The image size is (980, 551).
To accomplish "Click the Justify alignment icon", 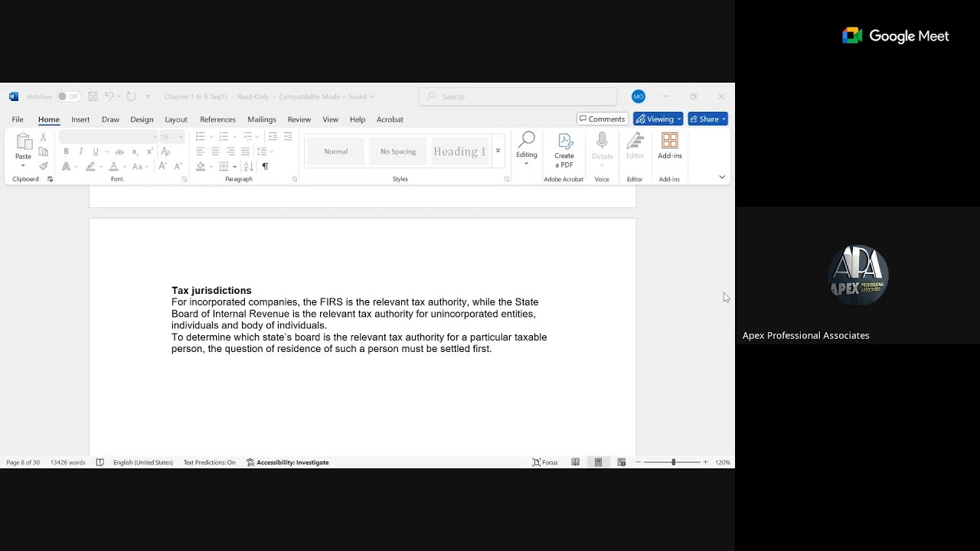I will coord(246,152).
